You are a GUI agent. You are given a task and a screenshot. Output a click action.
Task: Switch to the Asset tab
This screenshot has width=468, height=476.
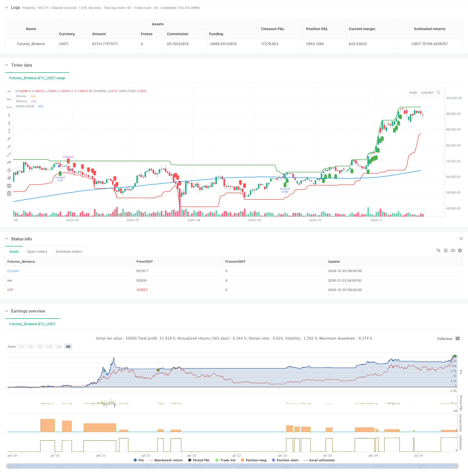click(x=14, y=252)
